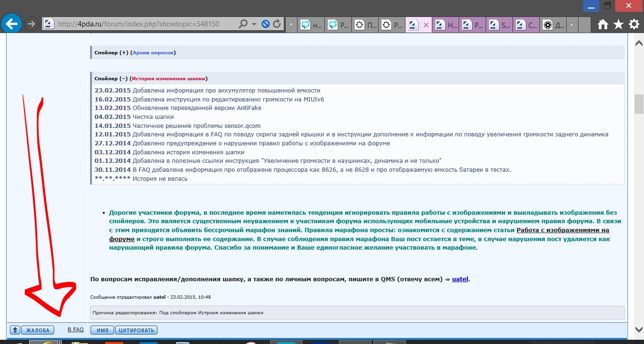Switch to purple tab labeled S
This screenshot has width=644, height=344.
click(500, 25)
